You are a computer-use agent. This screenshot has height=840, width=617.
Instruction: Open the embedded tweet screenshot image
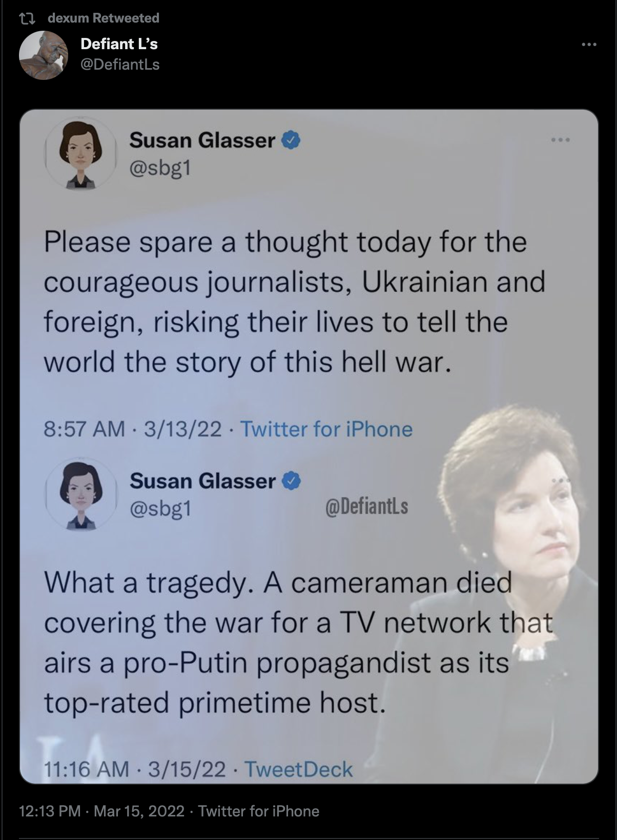tap(309, 446)
